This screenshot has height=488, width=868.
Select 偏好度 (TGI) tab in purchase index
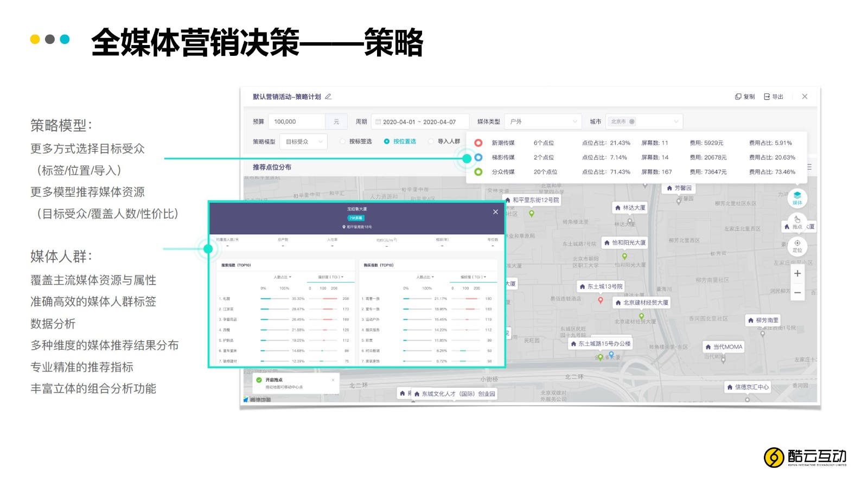[x=473, y=277]
